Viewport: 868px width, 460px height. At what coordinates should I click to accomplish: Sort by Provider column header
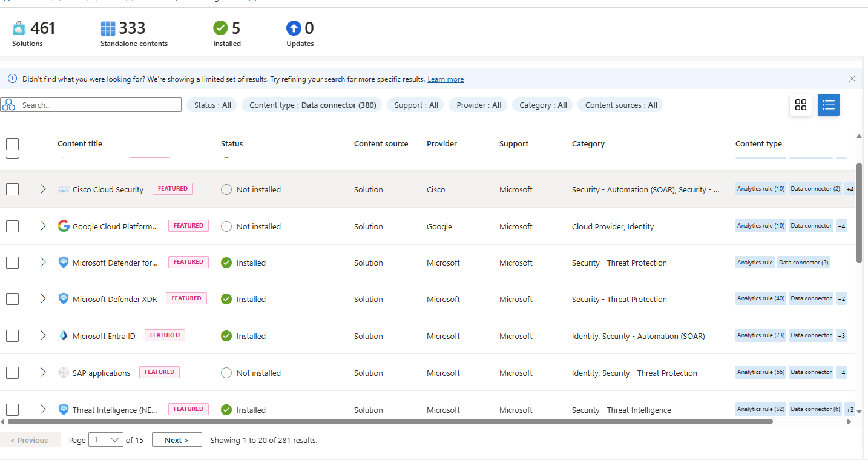(x=442, y=143)
